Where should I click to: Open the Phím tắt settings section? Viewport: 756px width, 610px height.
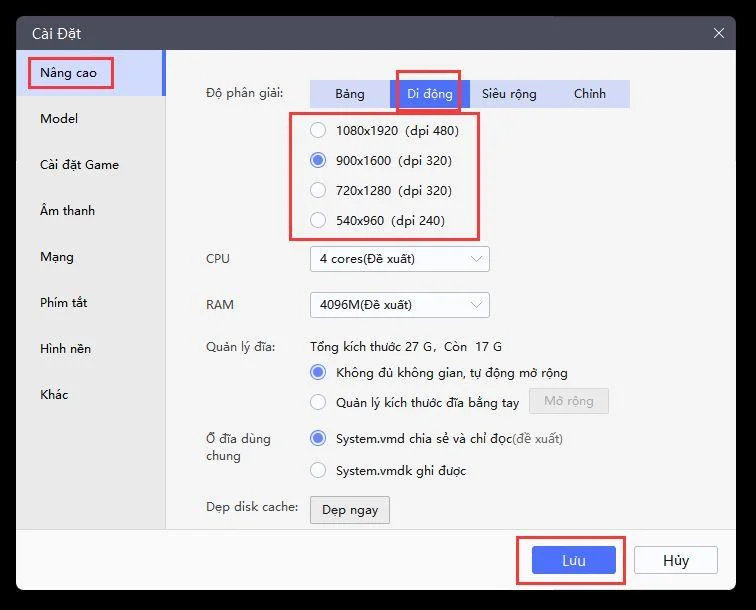pos(91,302)
